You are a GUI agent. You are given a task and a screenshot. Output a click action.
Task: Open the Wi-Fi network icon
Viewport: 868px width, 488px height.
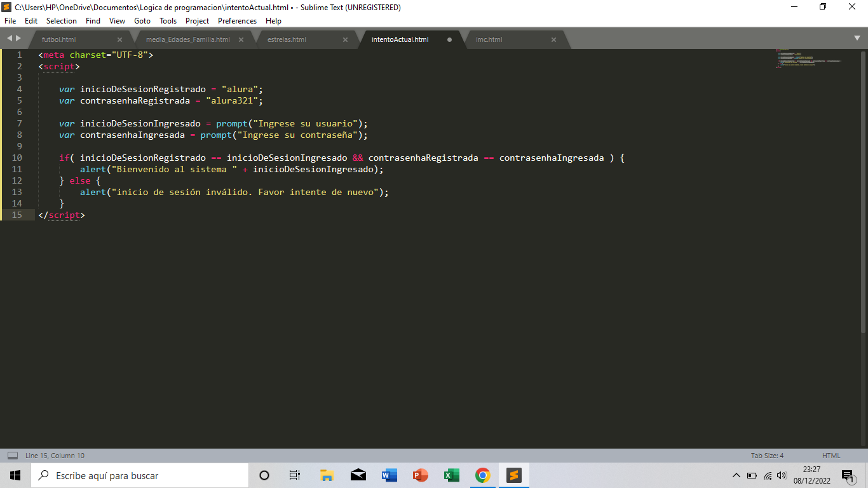click(768, 475)
